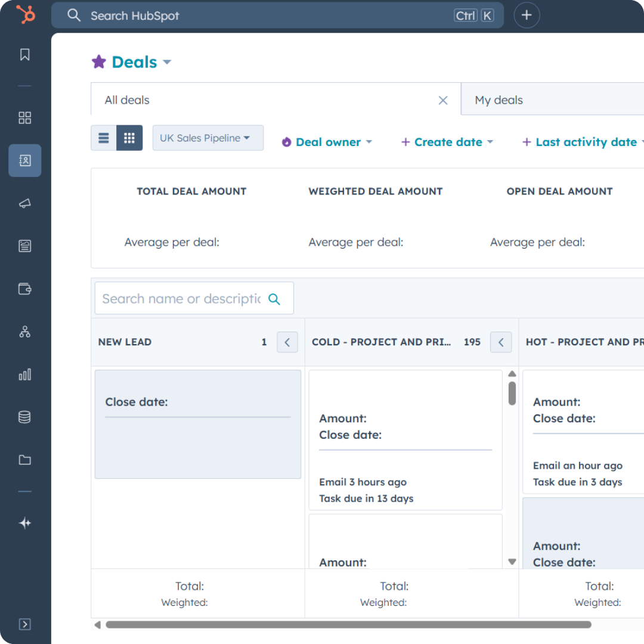
Task: Open the Data Management database sidebar icon
Action: pos(24,417)
